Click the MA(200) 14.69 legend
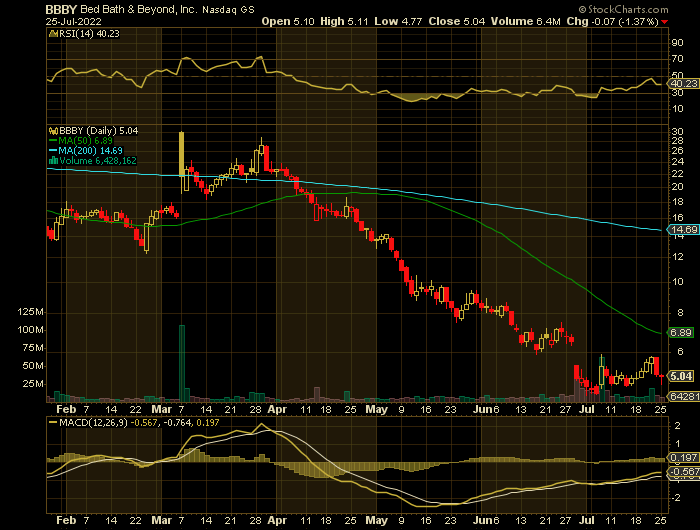Screen dimensions: 700x530 click(90, 150)
